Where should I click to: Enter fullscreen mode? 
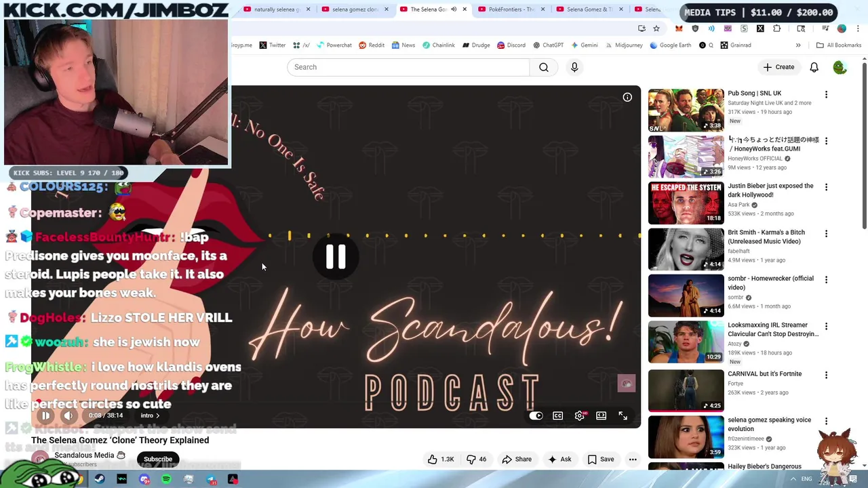coord(623,415)
